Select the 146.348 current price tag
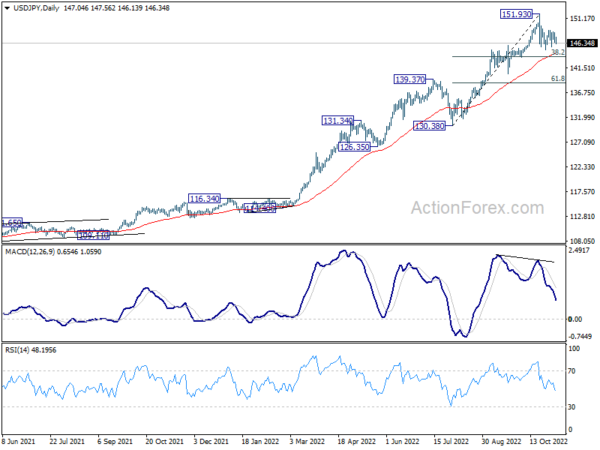This screenshot has width=600, height=450. [x=582, y=44]
